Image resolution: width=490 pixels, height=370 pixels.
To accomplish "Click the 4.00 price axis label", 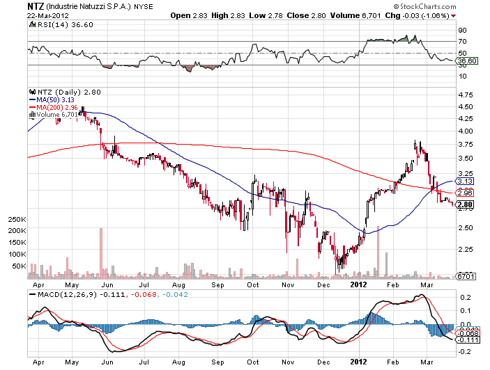I will pos(465,131).
